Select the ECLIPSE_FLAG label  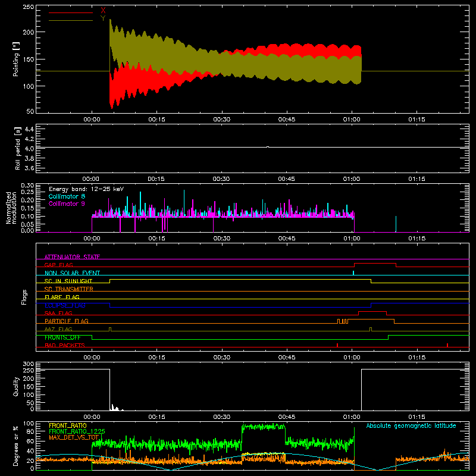point(65,305)
